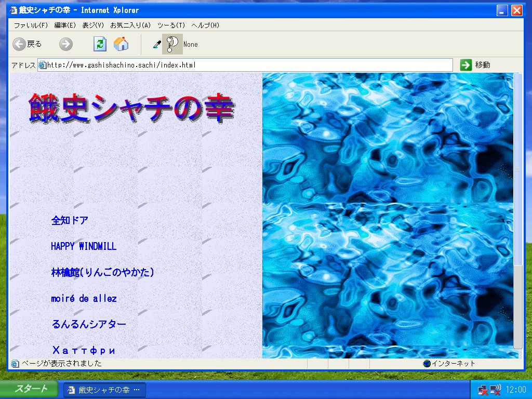This screenshot has height=399, width=532.
Task: Refresh the page with the refresh icon
Action: 100,44
